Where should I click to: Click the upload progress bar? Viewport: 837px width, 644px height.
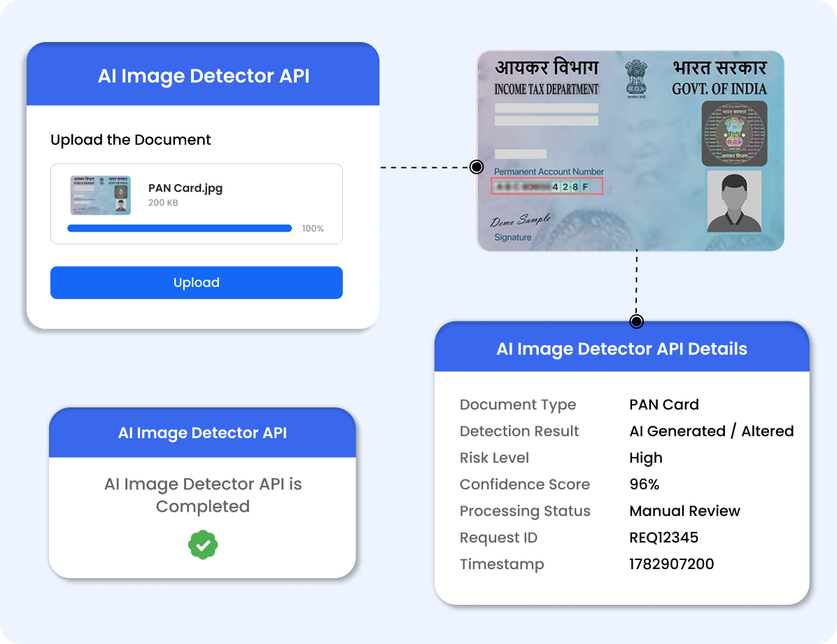(x=179, y=229)
